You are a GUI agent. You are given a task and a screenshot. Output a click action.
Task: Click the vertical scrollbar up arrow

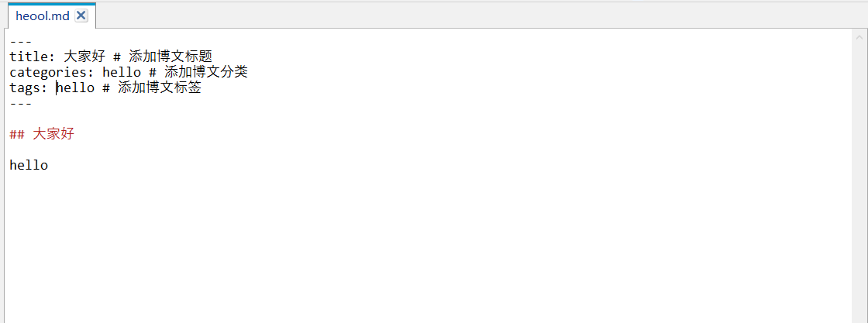click(859, 36)
